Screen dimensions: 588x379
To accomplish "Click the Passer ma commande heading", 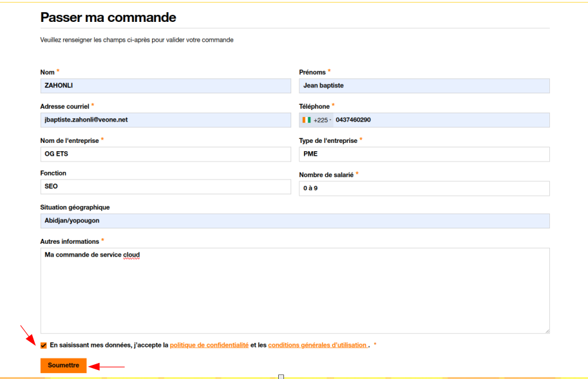I will 108,17.
